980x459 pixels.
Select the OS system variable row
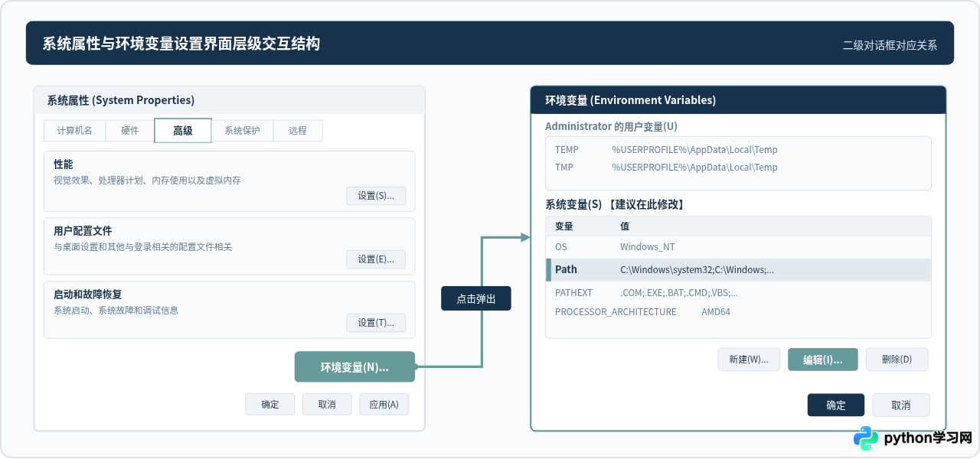[x=738, y=247]
